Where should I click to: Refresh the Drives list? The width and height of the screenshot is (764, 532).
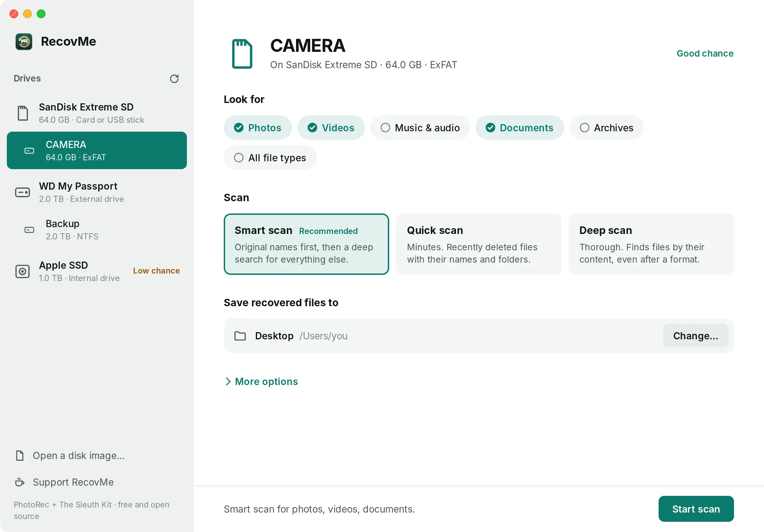(174, 79)
